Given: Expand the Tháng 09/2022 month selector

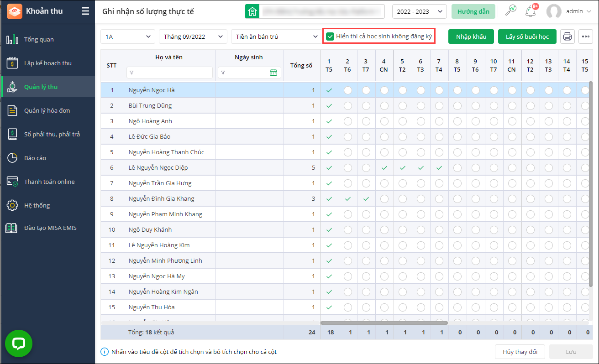Looking at the screenshot, I should 193,36.
